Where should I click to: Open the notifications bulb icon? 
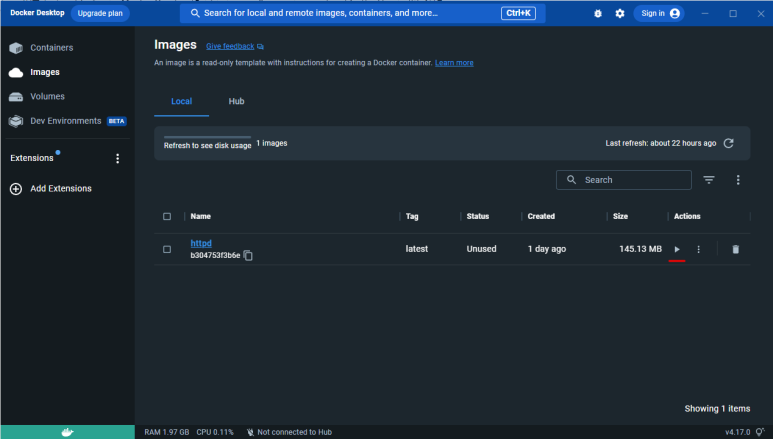click(760, 432)
